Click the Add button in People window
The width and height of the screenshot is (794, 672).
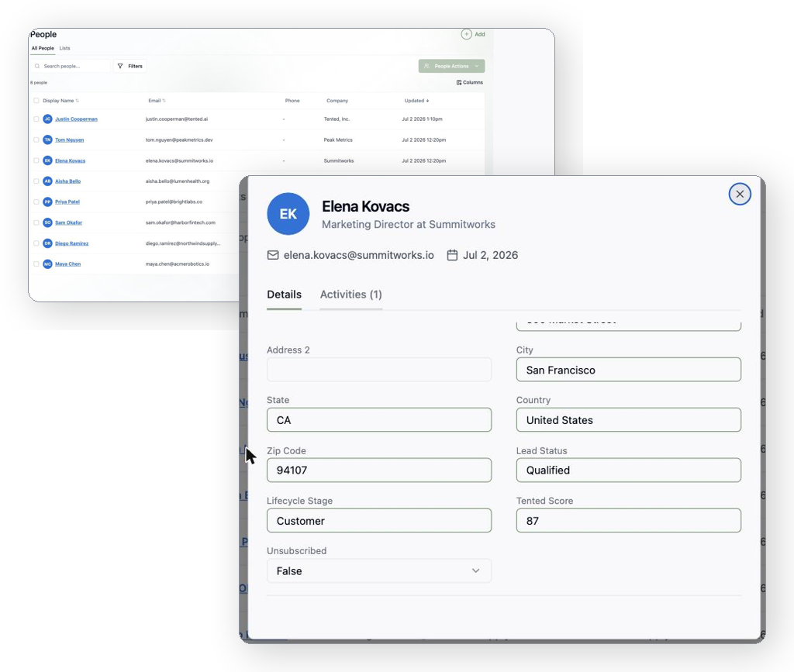pyautogui.click(x=473, y=34)
